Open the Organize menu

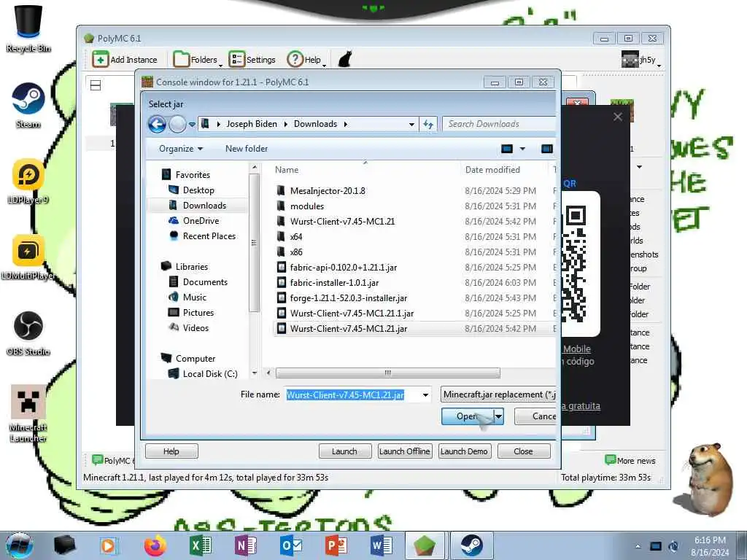181,149
